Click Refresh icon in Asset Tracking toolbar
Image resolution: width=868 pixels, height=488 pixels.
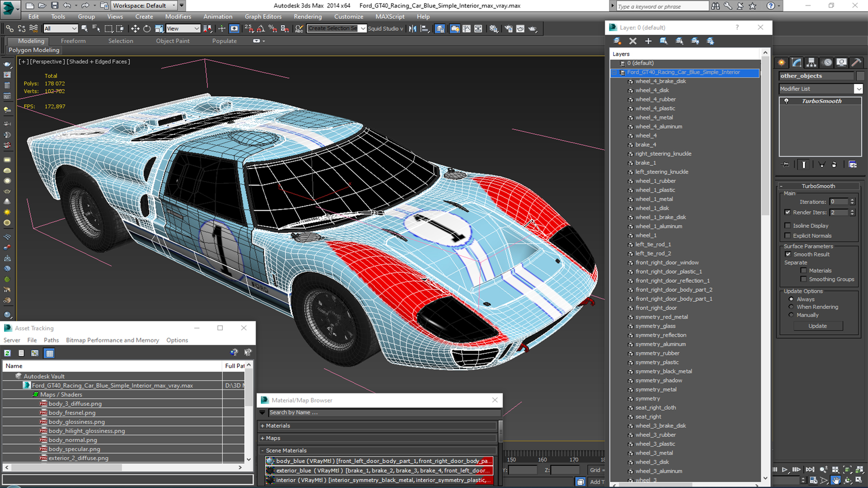pos(8,353)
